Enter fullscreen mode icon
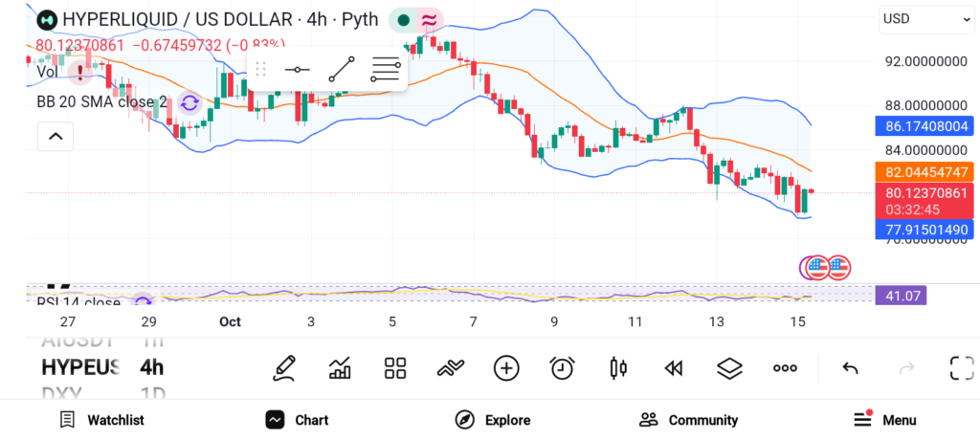Screen dimensions: 980x441 pyautogui.click(x=962, y=368)
